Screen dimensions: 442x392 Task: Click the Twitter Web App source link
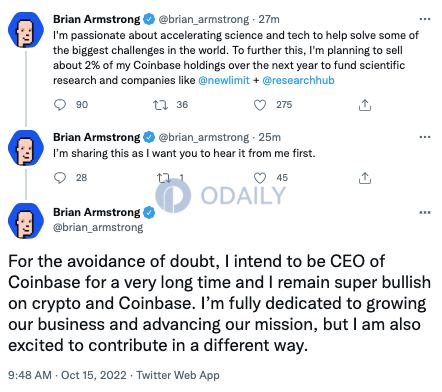click(178, 375)
